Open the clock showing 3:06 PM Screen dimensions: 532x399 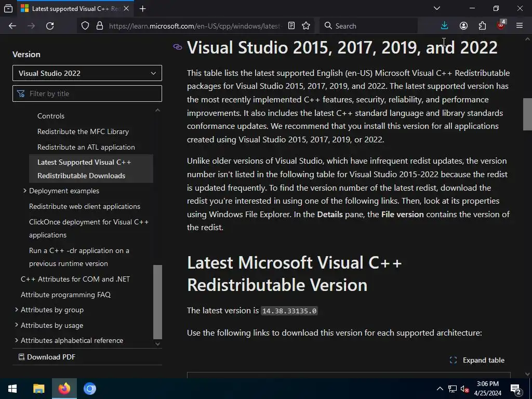coord(487,389)
